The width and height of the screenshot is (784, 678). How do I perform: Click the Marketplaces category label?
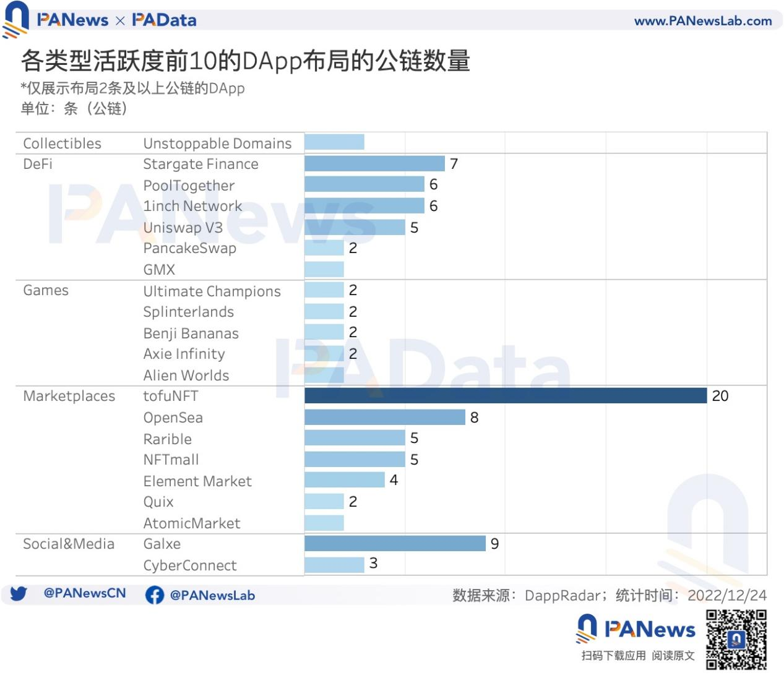point(69,396)
